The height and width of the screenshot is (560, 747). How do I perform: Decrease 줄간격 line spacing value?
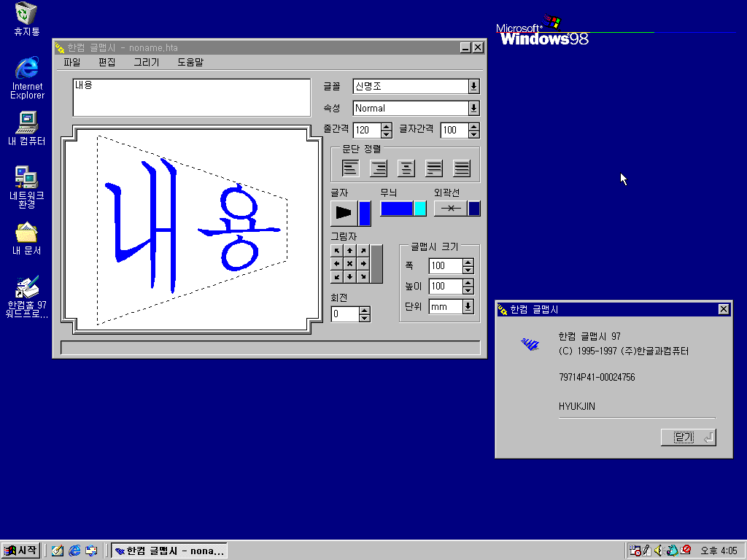click(x=387, y=134)
